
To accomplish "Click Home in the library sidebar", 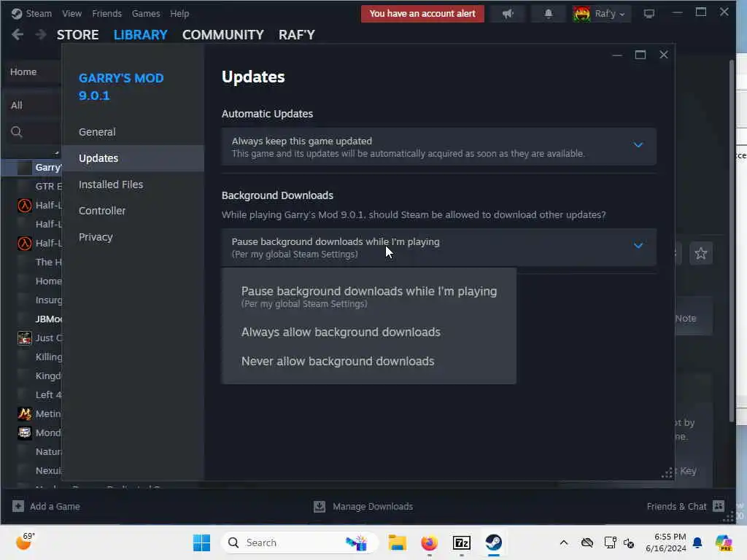I will tap(23, 71).
